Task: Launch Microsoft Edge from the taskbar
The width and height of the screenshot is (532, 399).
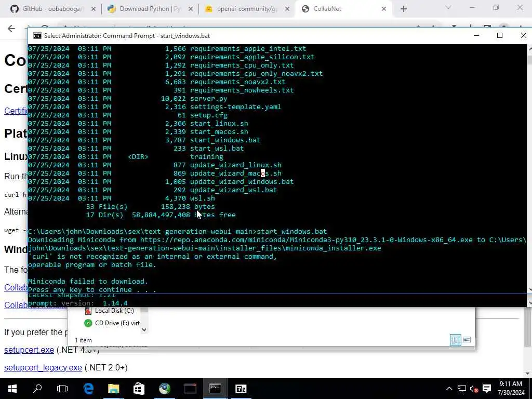Action: (x=88, y=389)
